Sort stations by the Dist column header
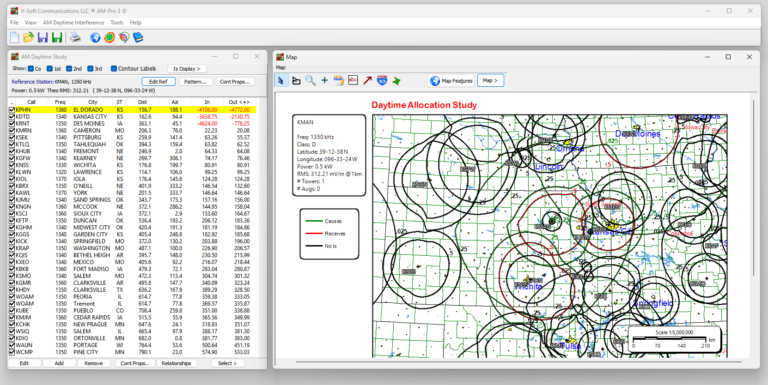This screenshot has height=385, width=768. pos(142,102)
